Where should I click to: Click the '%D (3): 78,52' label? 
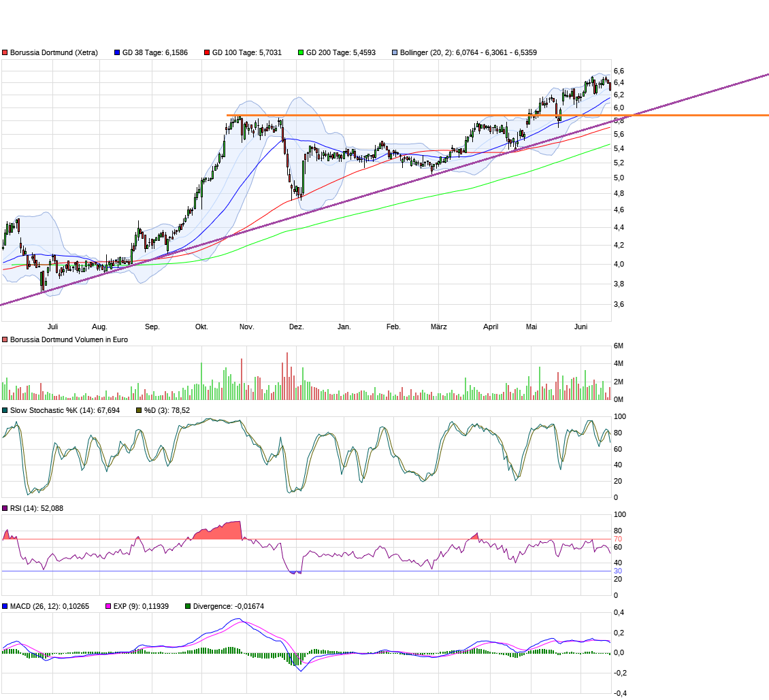pos(167,410)
